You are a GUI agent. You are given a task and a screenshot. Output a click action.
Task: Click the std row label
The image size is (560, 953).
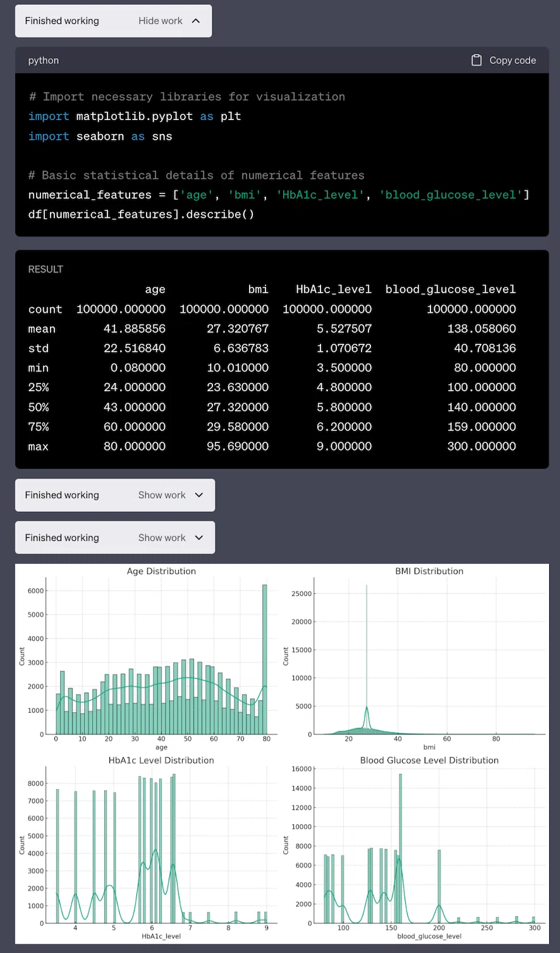point(39,348)
